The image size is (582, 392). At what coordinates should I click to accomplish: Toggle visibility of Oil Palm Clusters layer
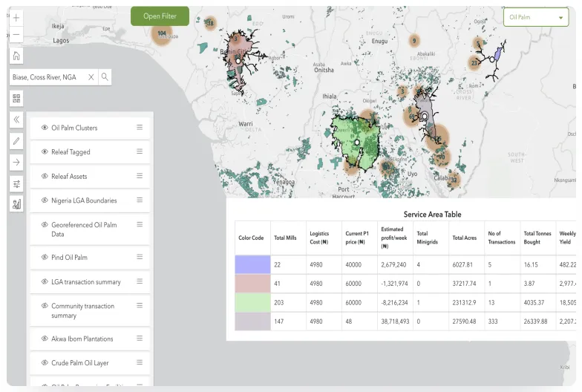(45, 128)
